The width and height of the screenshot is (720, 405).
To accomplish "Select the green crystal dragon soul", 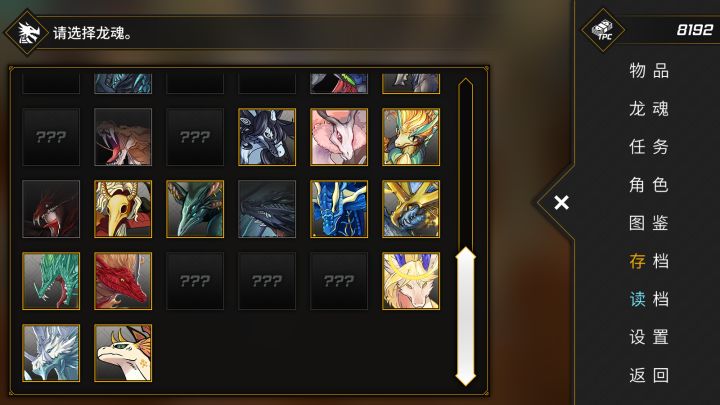I will [51, 281].
